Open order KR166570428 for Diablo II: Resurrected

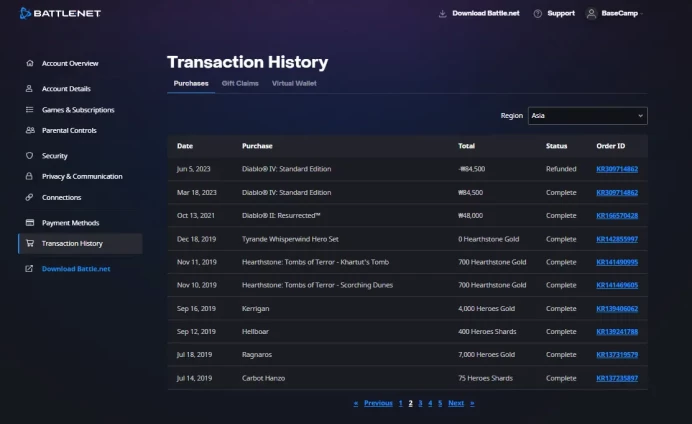pos(617,216)
